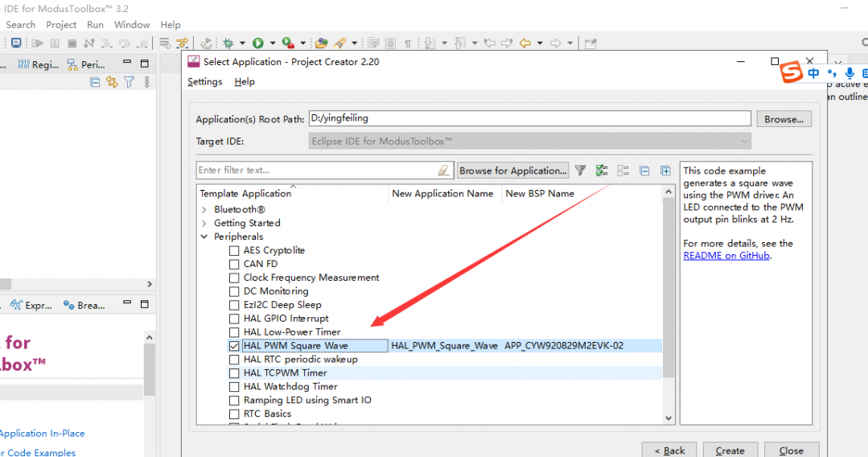Check the Clock Frequency Measurement checkbox
The width and height of the screenshot is (868, 457).
pyautogui.click(x=234, y=278)
